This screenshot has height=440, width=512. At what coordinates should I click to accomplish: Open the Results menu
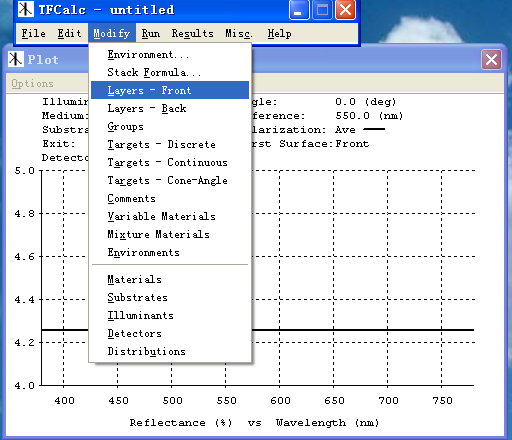click(x=193, y=33)
